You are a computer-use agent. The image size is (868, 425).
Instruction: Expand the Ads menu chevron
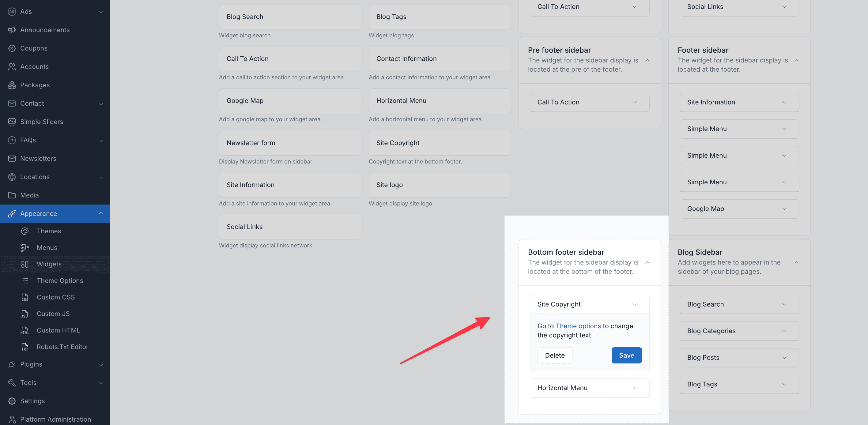point(101,12)
